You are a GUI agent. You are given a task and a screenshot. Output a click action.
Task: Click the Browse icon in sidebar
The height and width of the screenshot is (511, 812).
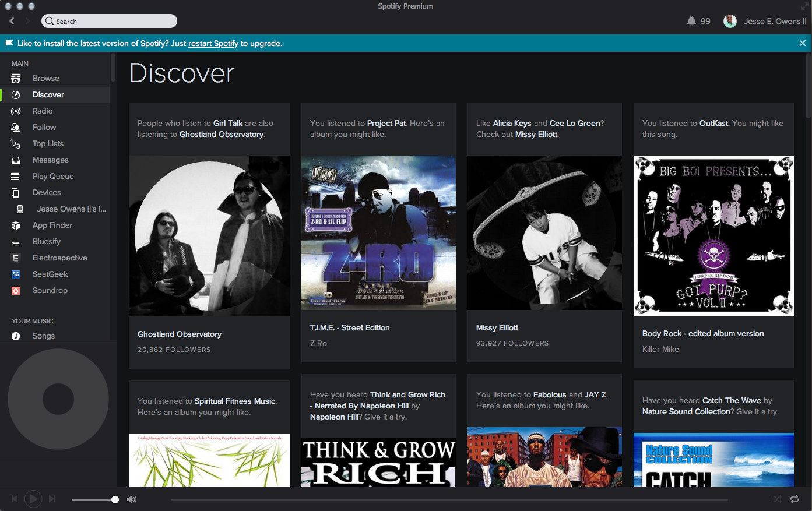[x=16, y=79]
